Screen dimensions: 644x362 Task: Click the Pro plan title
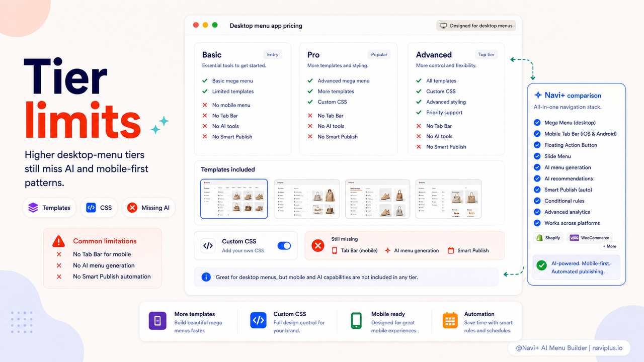tap(313, 55)
